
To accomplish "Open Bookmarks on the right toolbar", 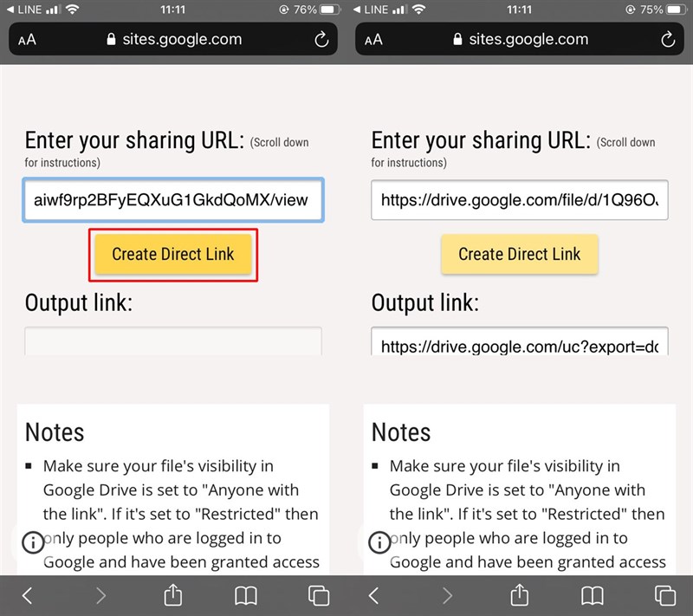I will tap(592, 596).
